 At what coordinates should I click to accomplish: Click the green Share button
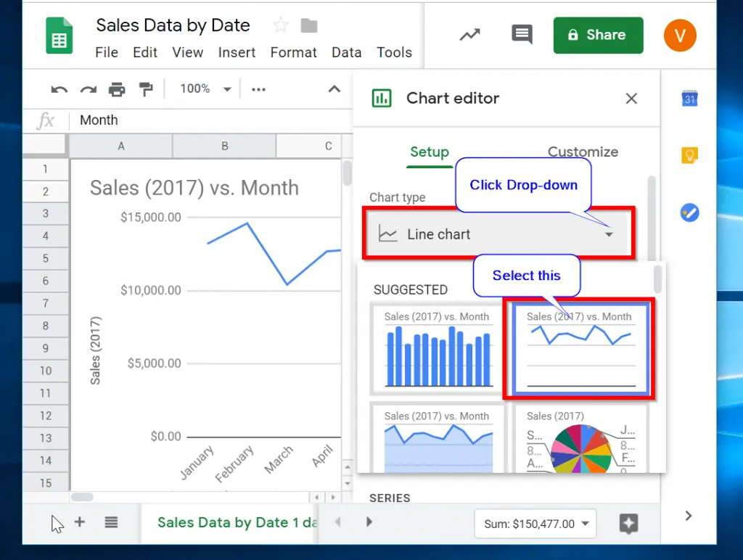pos(598,35)
